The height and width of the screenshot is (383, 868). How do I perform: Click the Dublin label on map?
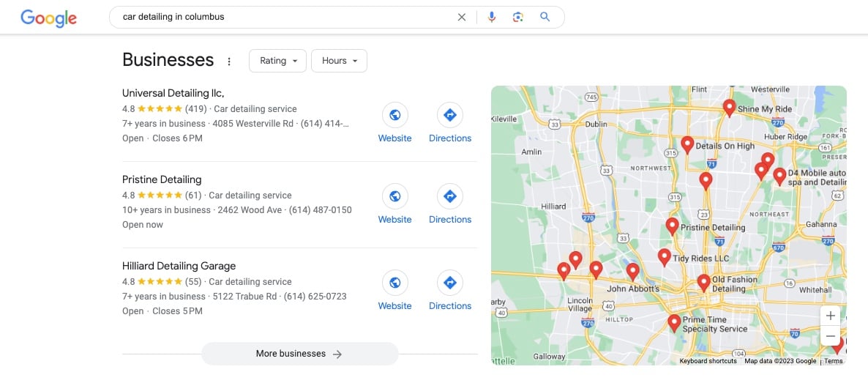pyautogui.click(x=596, y=124)
